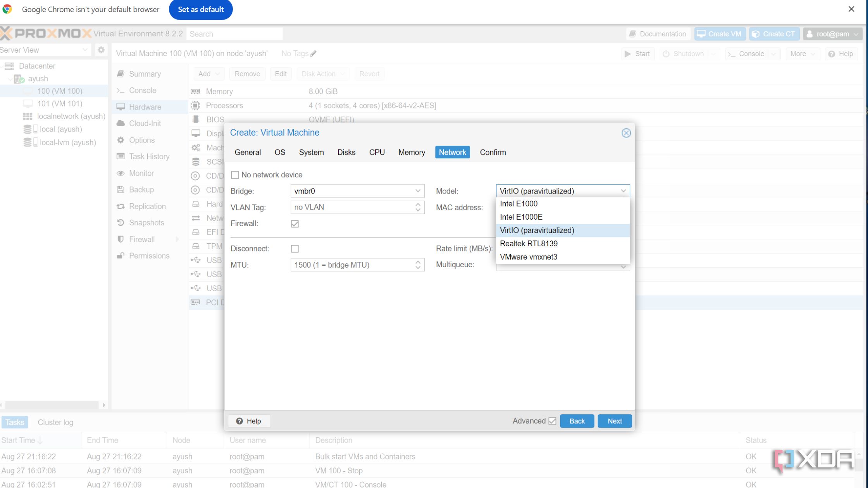Click the Next button
The height and width of the screenshot is (488, 868).
click(x=615, y=421)
